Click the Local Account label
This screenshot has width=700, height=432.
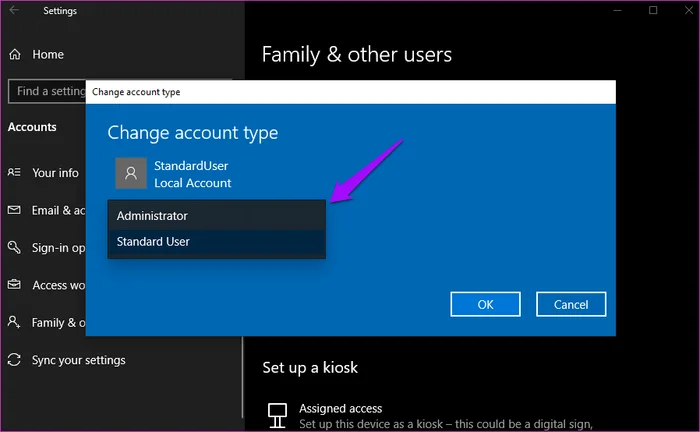193,183
